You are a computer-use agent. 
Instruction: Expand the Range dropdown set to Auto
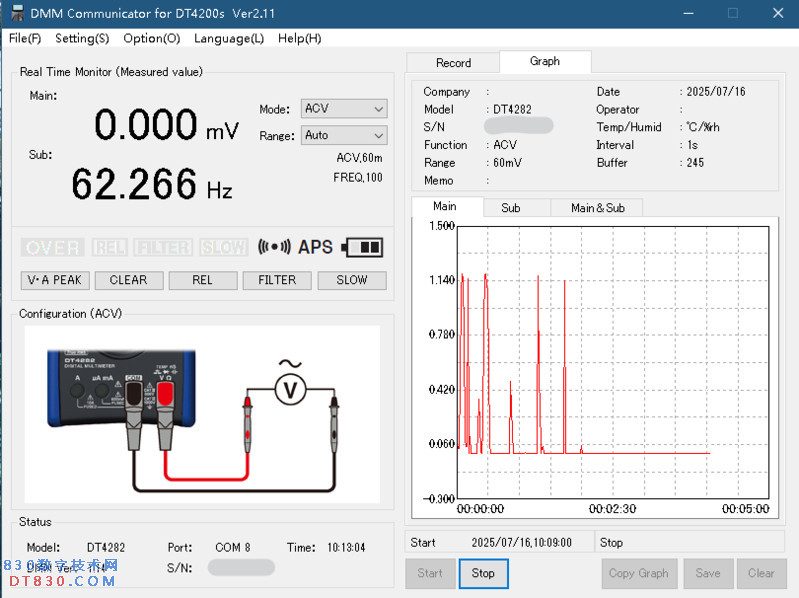[344, 135]
